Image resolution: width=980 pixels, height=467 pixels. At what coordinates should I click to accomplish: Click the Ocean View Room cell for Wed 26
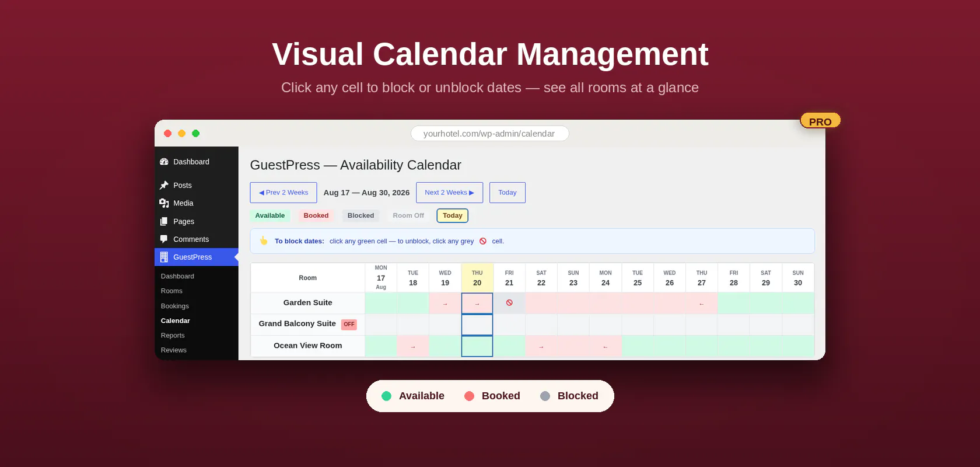(670, 346)
